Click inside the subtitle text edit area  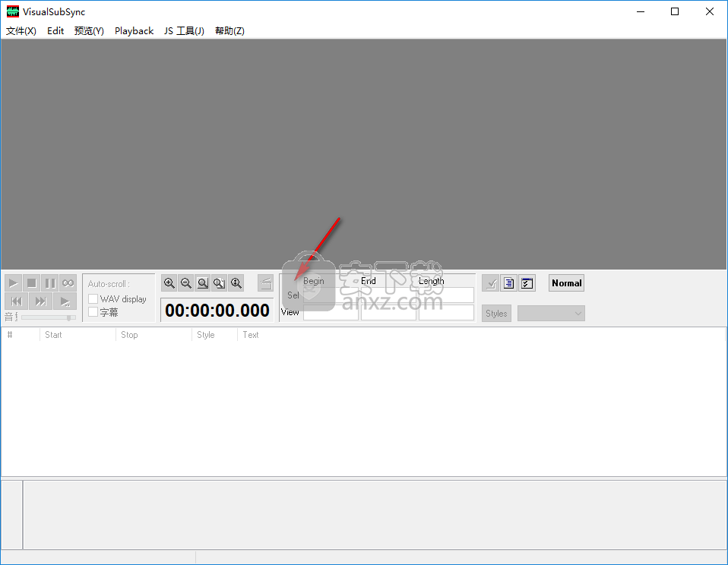pyautogui.click(x=374, y=515)
